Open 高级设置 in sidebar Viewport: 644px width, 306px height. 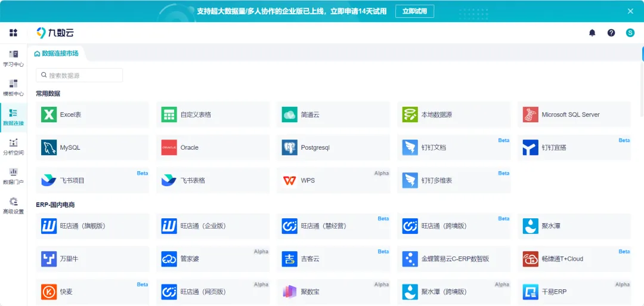(14, 206)
